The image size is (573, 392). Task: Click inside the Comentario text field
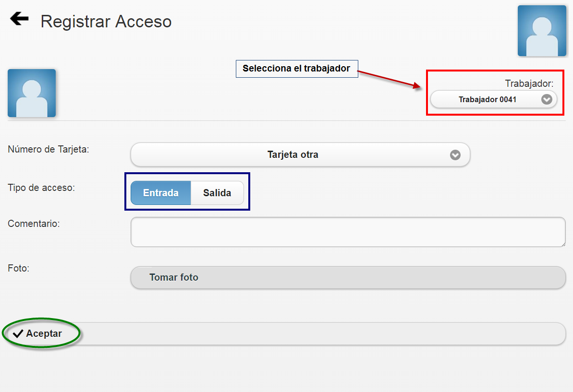348,232
